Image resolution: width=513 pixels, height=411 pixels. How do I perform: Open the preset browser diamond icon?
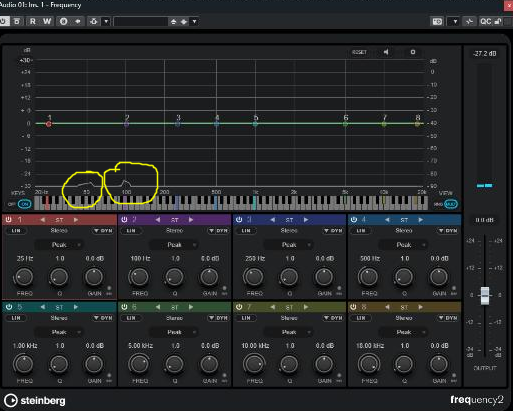tap(184, 22)
